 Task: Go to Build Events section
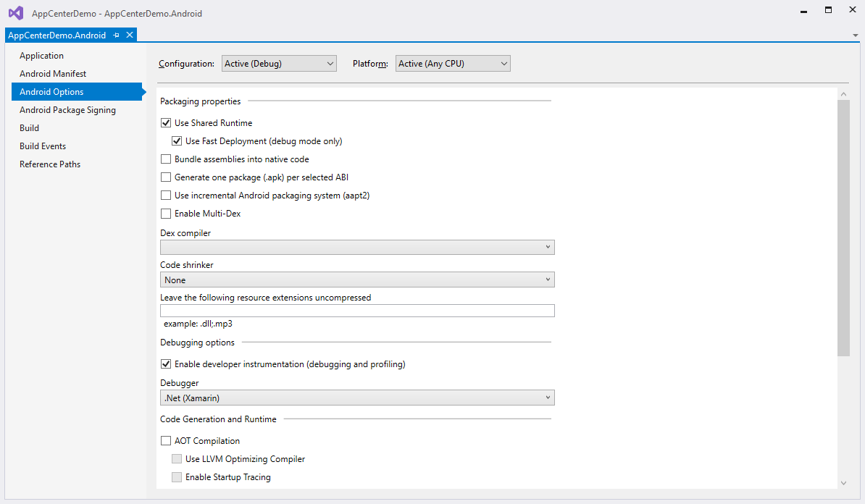tap(43, 146)
